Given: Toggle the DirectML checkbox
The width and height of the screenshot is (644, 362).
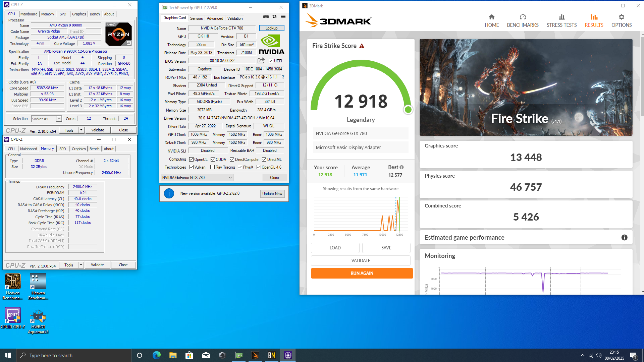Looking at the screenshot, I should tap(264, 160).
